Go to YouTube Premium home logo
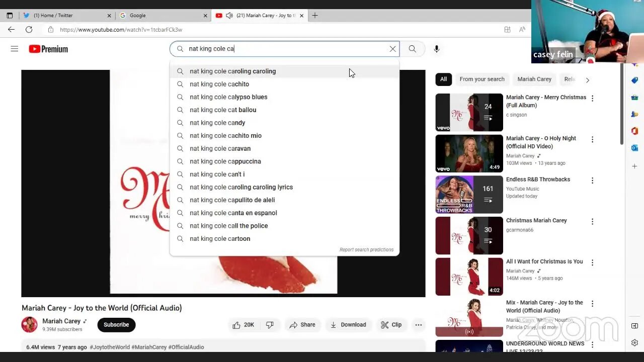 (x=48, y=49)
